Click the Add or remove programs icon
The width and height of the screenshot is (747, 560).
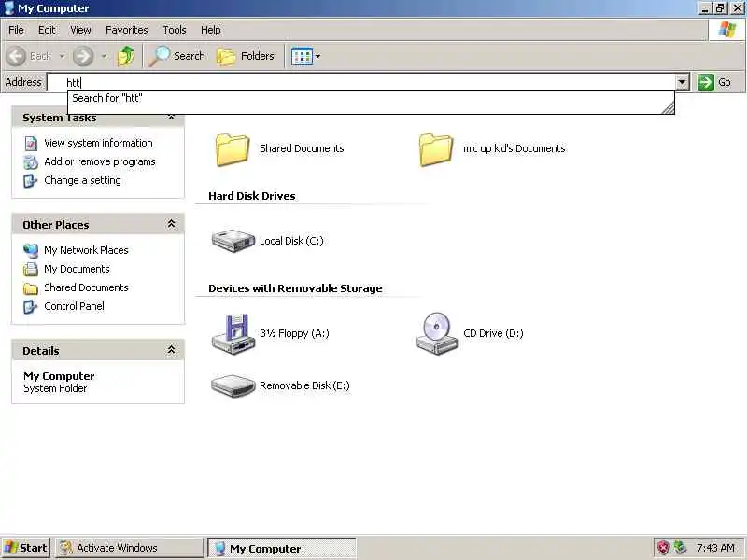pyautogui.click(x=31, y=161)
